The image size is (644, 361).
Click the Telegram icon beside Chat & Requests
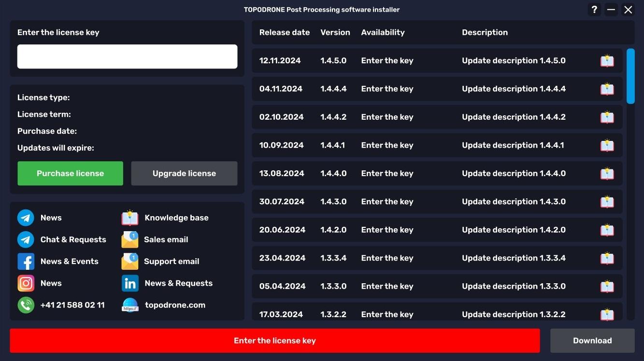click(26, 239)
